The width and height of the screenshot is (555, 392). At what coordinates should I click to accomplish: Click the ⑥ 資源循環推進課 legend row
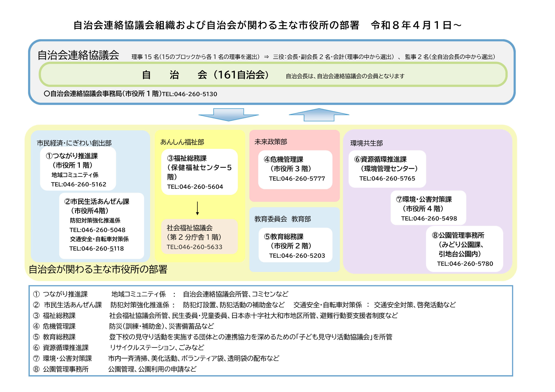[x=119, y=348]
